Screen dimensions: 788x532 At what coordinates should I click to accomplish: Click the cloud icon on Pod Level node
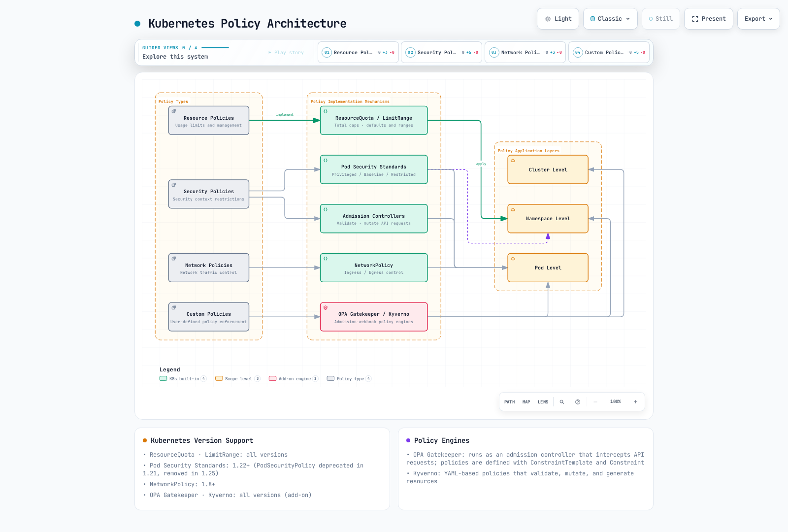513,259
